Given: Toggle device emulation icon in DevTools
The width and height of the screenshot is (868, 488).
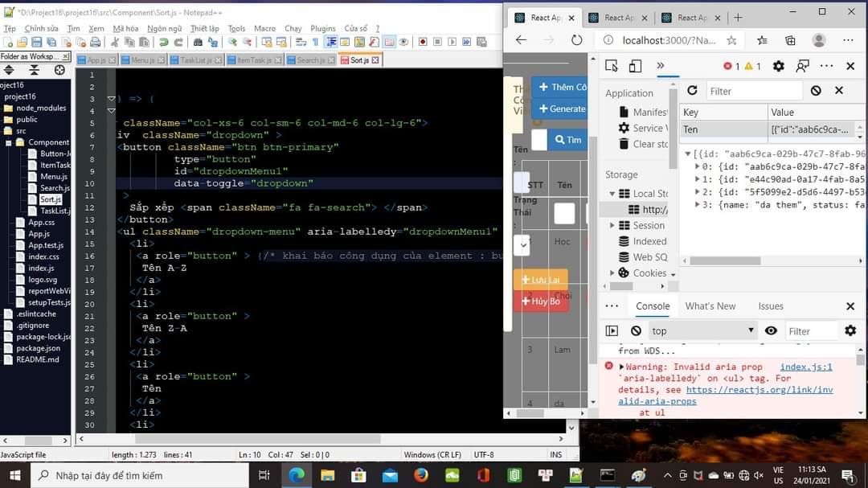Looking at the screenshot, I should [x=635, y=66].
